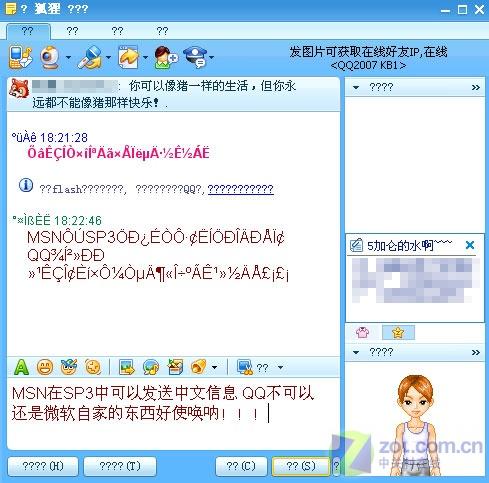Collapse the upper right panel triangle
This screenshot has width=489, height=483.
coord(356,88)
